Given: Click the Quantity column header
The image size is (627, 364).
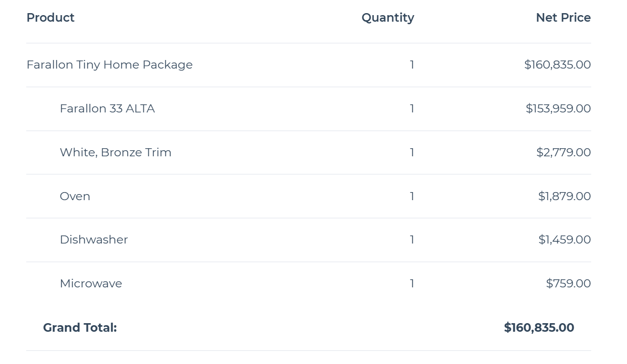Looking at the screenshot, I should click(x=387, y=18).
